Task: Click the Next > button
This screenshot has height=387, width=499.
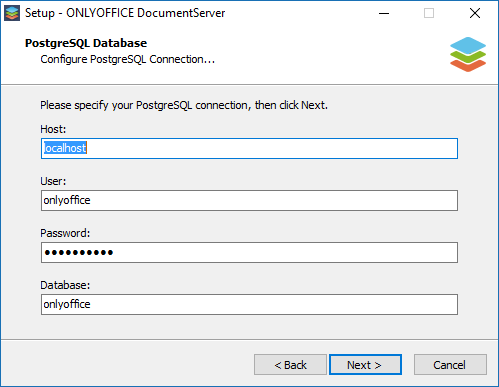Action: click(x=365, y=365)
